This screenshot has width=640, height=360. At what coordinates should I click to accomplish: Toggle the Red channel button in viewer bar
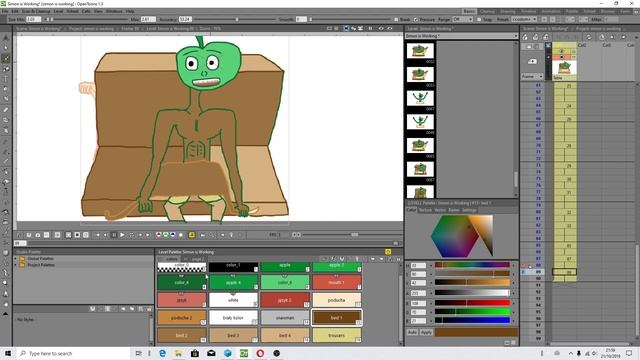pos(159,235)
